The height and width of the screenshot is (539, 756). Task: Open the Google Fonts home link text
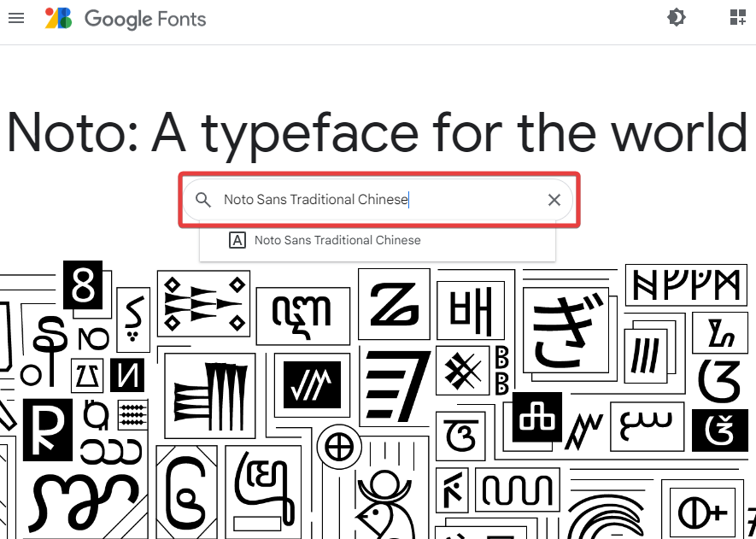(145, 20)
